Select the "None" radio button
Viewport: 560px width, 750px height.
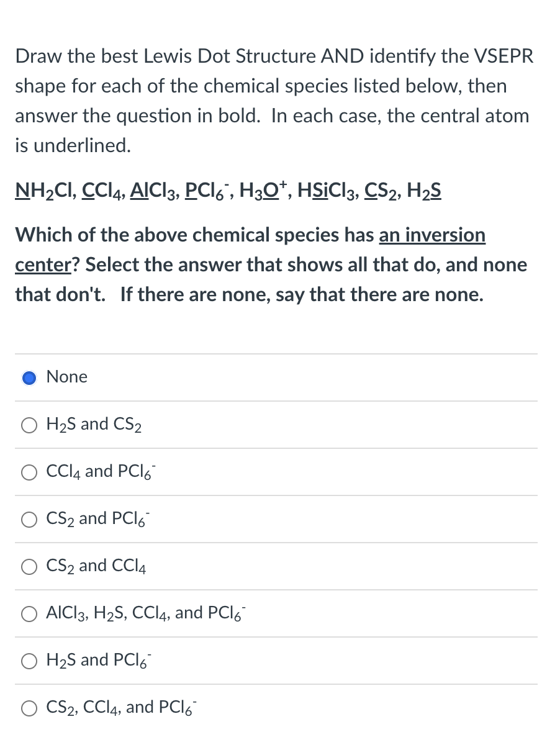tap(29, 377)
